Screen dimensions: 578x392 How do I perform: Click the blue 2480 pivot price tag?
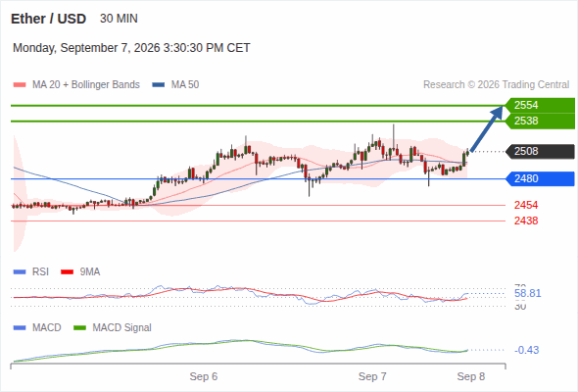(540, 179)
